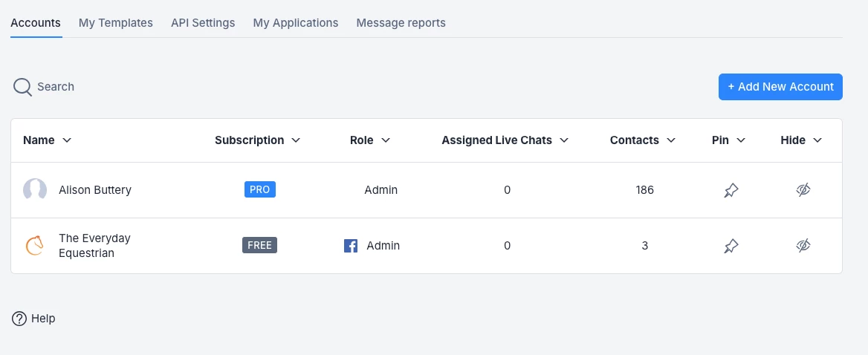Image resolution: width=868 pixels, height=355 pixels.
Task: Switch to the My Templates tab
Action: tap(116, 23)
